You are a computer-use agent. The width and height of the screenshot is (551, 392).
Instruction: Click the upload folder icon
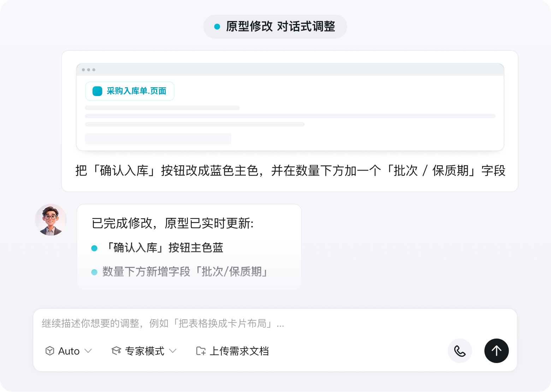tap(201, 351)
